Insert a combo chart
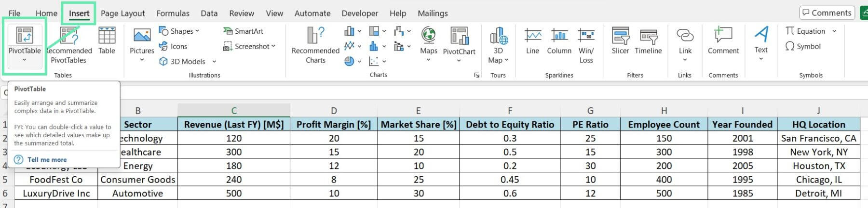Screen dimensions: 868x208 tap(402, 46)
